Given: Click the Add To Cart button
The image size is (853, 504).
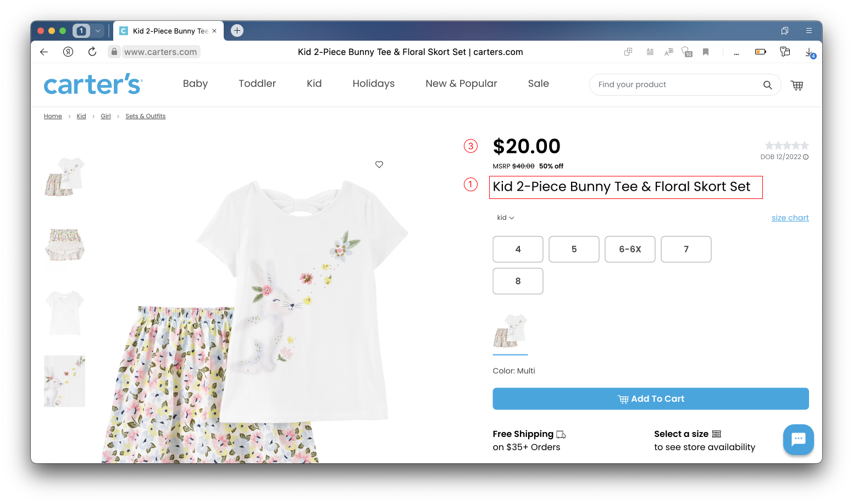Looking at the screenshot, I should click(x=651, y=398).
